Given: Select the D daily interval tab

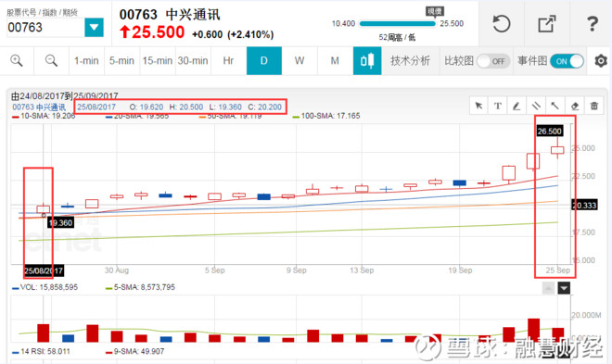Looking at the screenshot, I should click(264, 61).
